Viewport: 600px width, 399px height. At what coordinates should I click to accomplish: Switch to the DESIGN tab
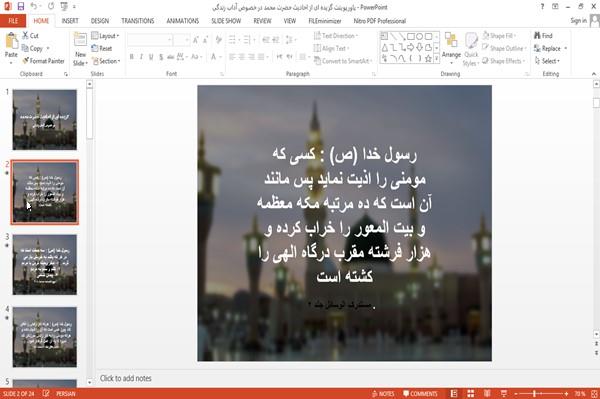pyautogui.click(x=99, y=21)
